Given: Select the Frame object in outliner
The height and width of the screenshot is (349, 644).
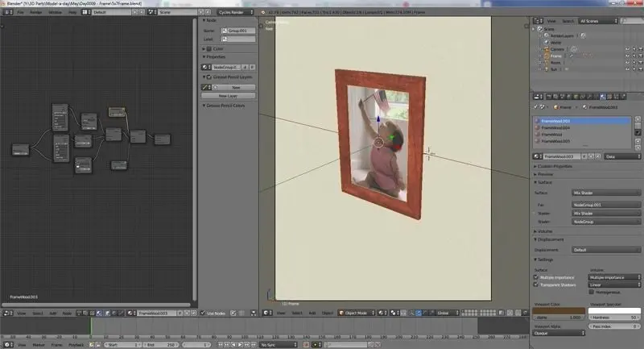Looking at the screenshot, I should pos(555,56).
